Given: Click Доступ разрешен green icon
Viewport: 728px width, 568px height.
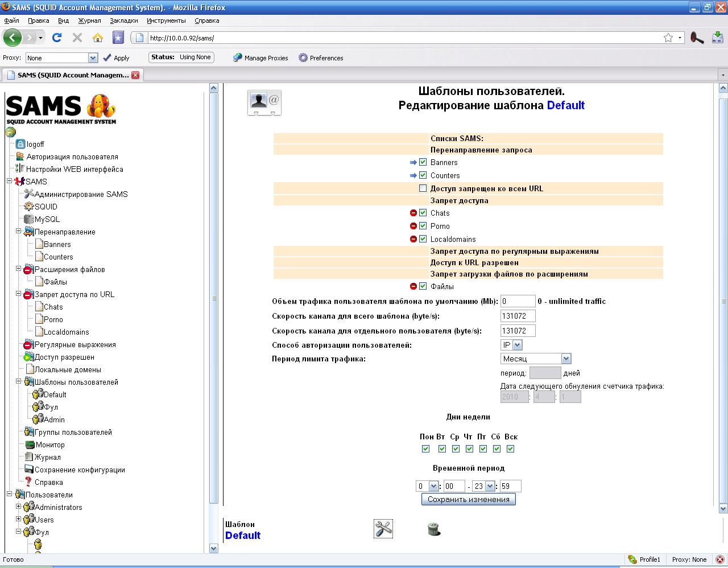Looking at the screenshot, I should pyautogui.click(x=28, y=357).
